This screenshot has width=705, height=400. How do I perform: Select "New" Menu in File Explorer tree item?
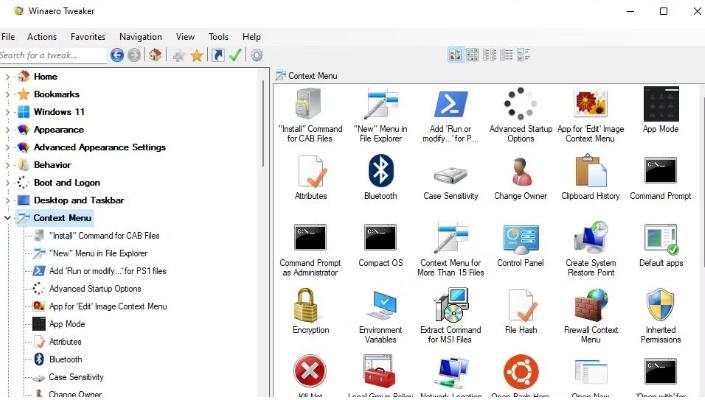[x=98, y=253]
